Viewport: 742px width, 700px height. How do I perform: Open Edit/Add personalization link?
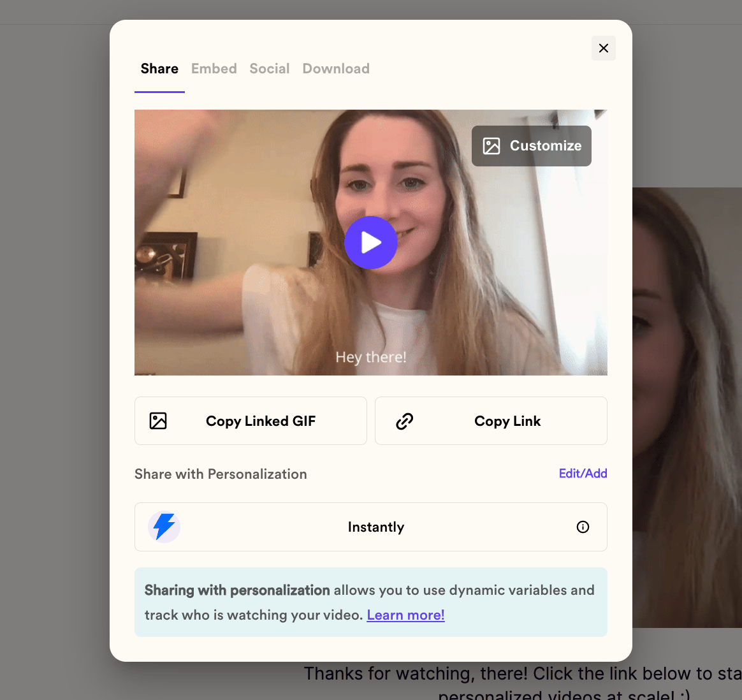click(583, 473)
